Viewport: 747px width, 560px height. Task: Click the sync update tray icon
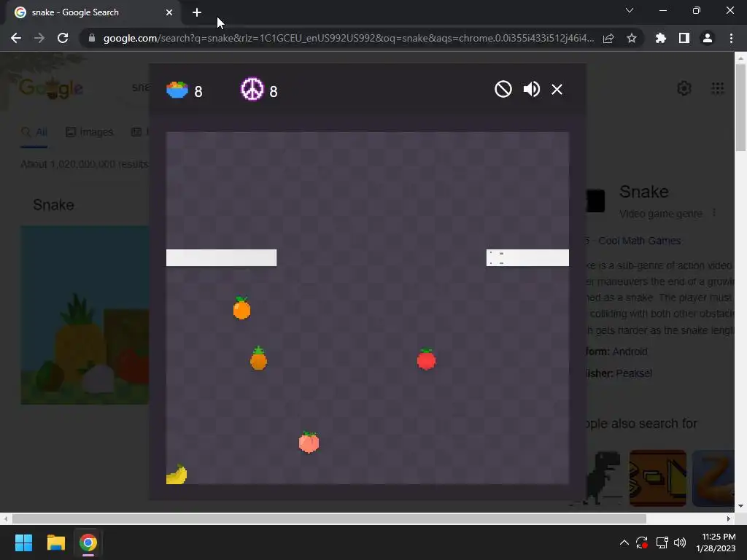pos(642,542)
